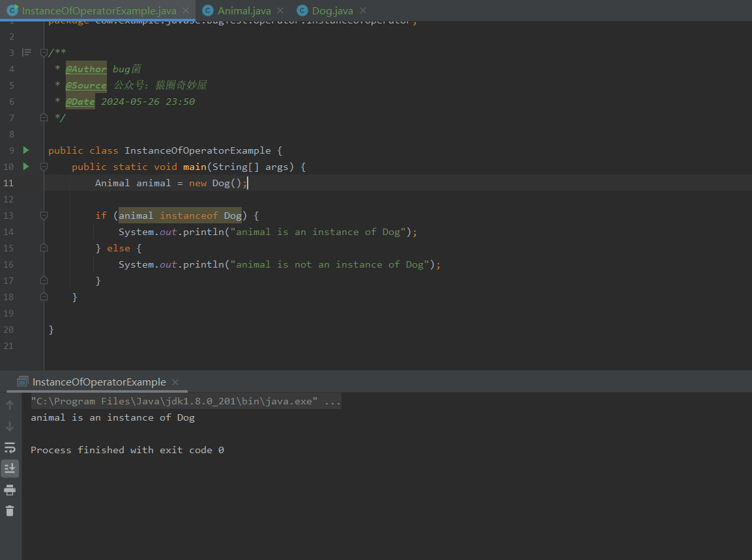Click 'Process finished with exit code 0' text

(x=127, y=450)
